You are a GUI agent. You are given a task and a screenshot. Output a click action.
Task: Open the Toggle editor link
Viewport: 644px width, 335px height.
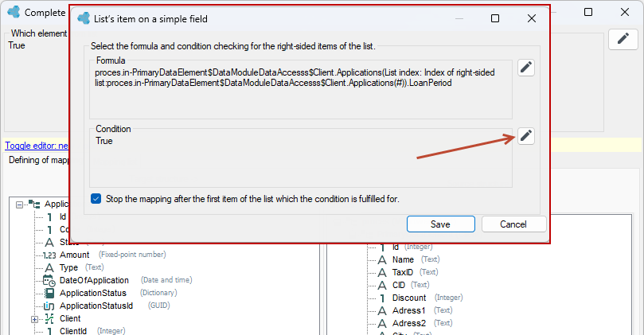click(37, 146)
